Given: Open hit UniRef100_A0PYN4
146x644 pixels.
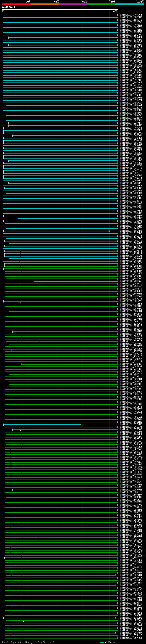Looking at the screenshot, I should click(131, 575).
